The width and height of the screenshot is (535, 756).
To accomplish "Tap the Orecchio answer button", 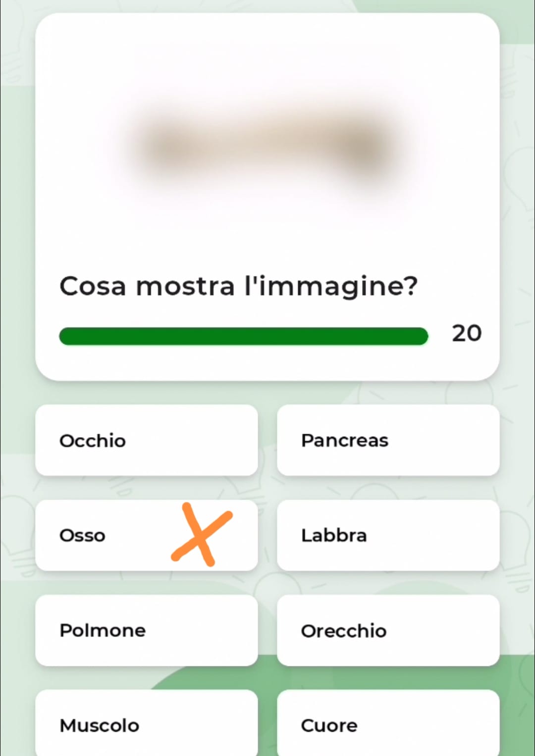I will [388, 630].
